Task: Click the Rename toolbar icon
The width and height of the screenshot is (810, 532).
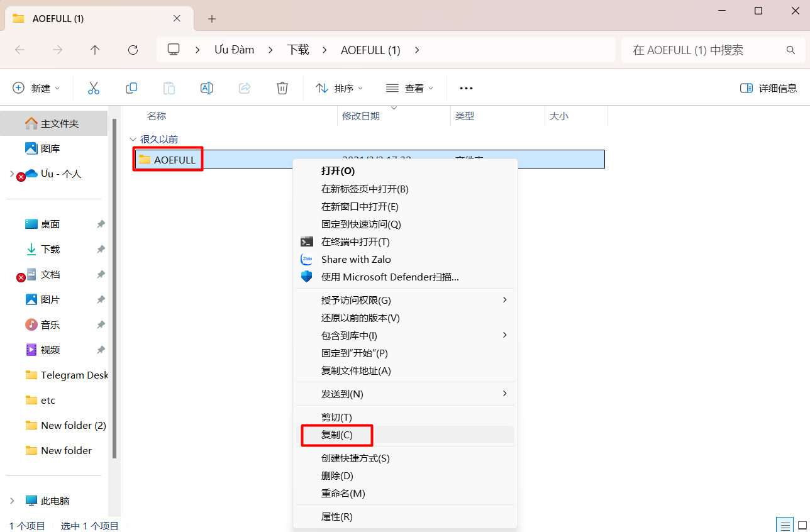Action: [x=207, y=88]
